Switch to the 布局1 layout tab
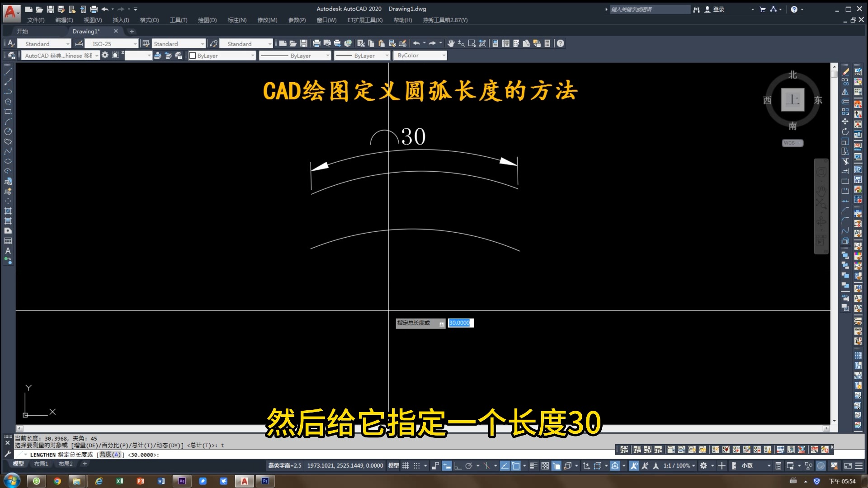The width and height of the screenshot is (868, 488). [41, 464]
